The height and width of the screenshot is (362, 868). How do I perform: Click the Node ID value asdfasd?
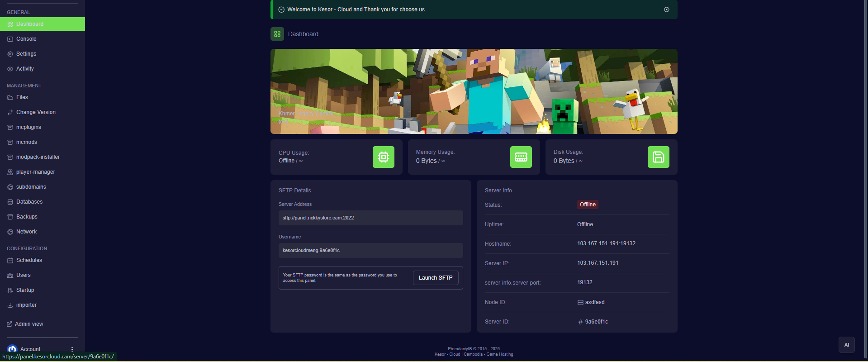click(x=595, y=302)
